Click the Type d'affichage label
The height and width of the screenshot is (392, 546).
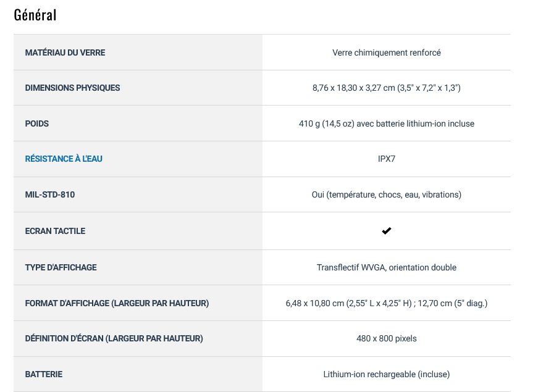61,267
